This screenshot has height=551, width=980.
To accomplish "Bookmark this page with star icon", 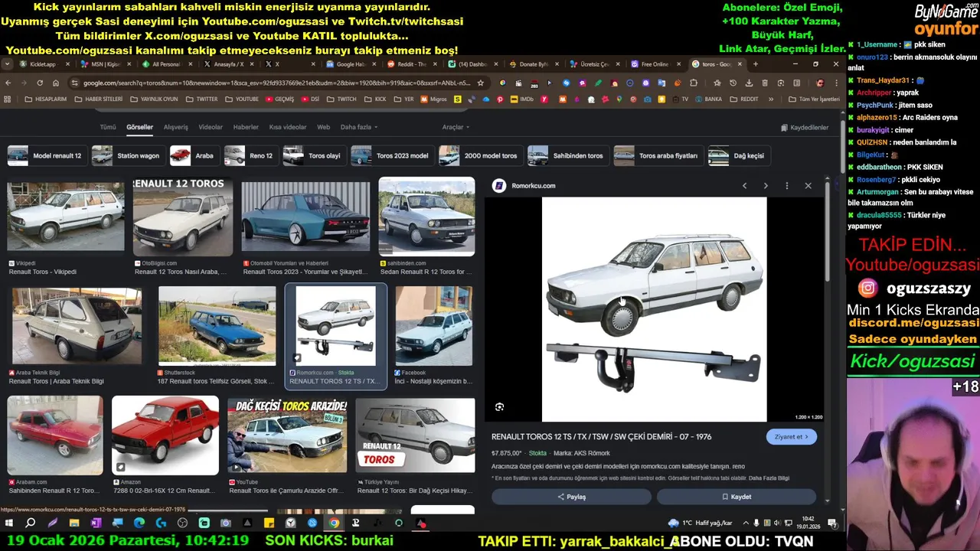I will point(480,83).
